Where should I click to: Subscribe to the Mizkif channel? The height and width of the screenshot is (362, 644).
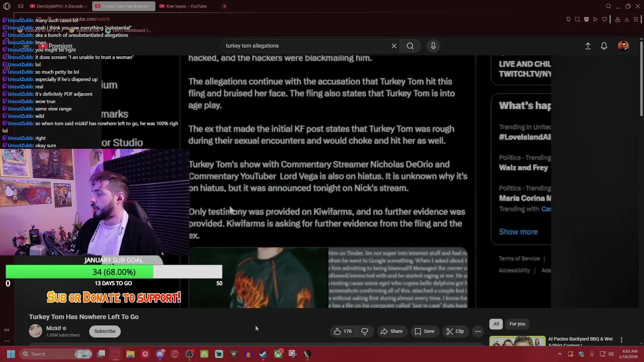(105, 331)
